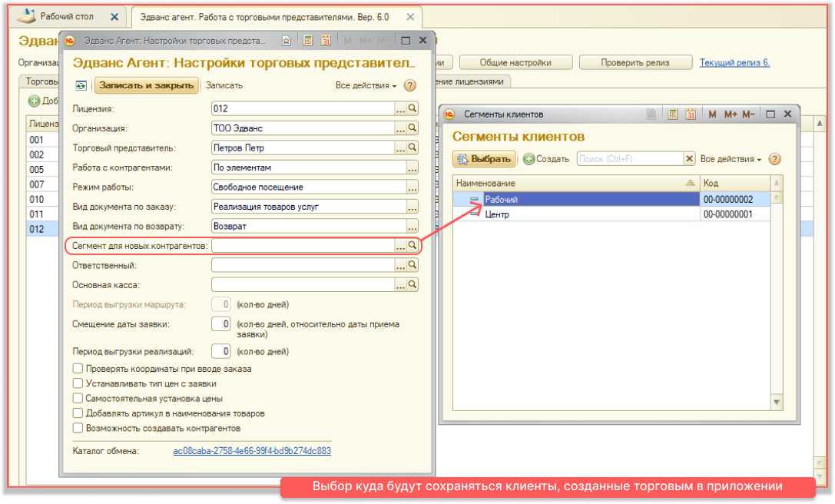
Task: Enable Устанавливать тип цен с заявки
Action: [78, 383]
